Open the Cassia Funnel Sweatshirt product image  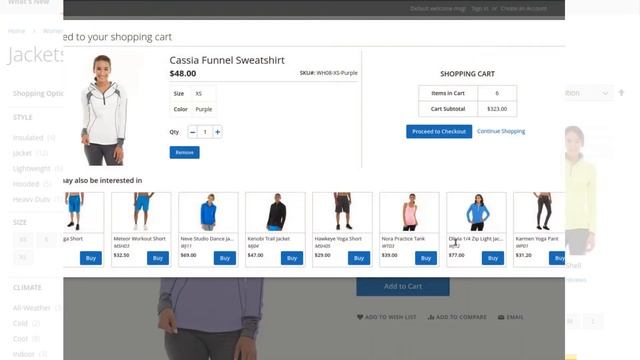coord(103,110)
